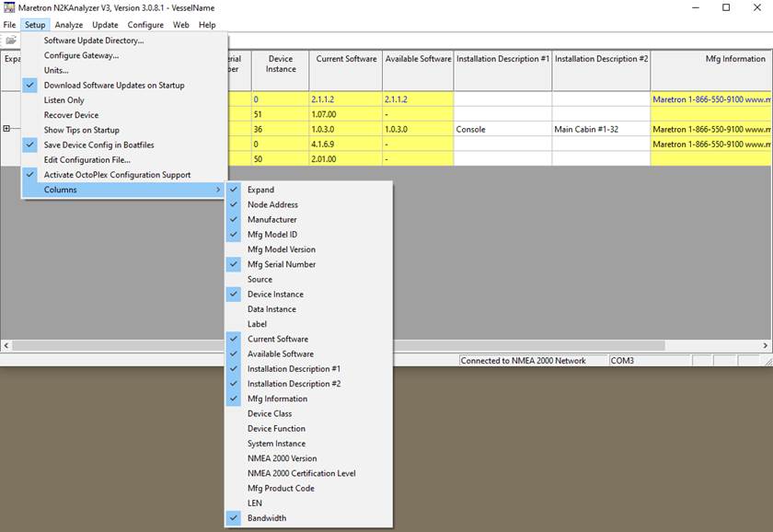Enable the NMEA 2000 Version column
This screenshot has width=773, height=532.
[x=282, y=458]
